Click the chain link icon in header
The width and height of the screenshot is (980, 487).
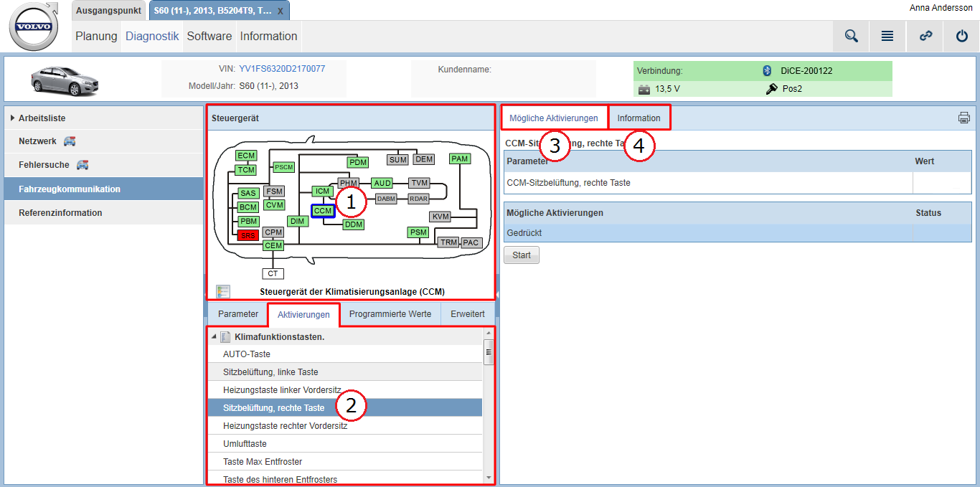point(925,36)
